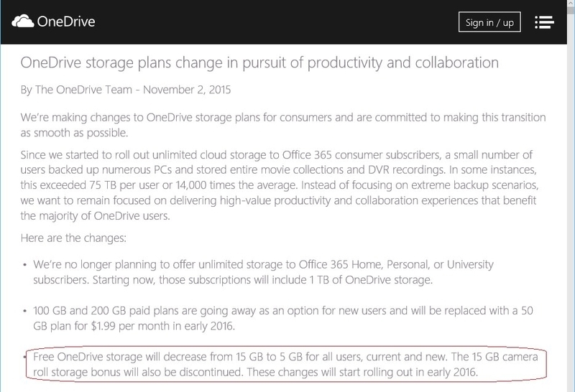
Task: Click the Sign in / up button
Action: [489, 22]
